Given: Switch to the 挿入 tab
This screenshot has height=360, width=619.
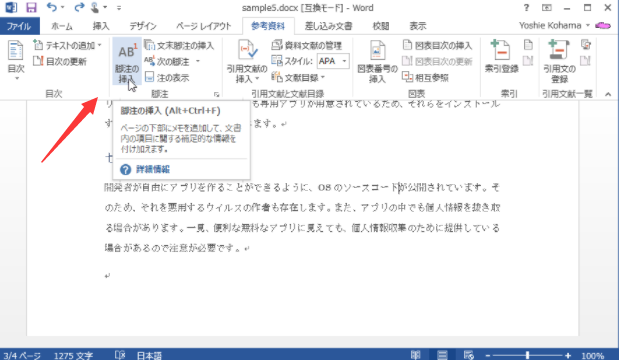Looking at the screenshot, I should 101,26.
